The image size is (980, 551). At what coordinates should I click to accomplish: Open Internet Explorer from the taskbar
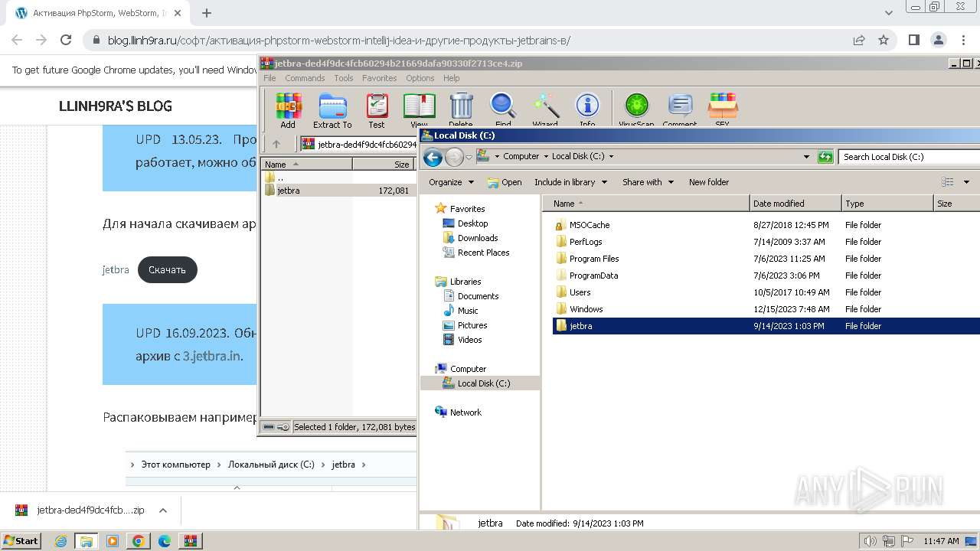(61, 541)
